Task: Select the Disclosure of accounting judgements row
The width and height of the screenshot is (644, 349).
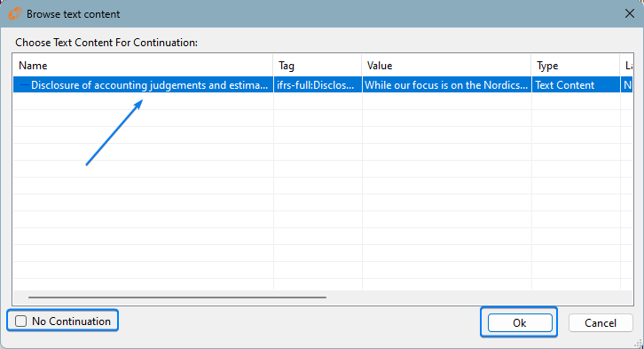Action: [322, 85]
